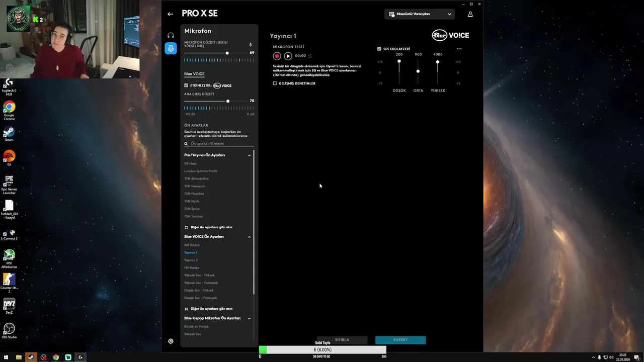The image size is (644, 362).
Task: Select TSM Tactical preset
Action: click(x=194, y=216)
